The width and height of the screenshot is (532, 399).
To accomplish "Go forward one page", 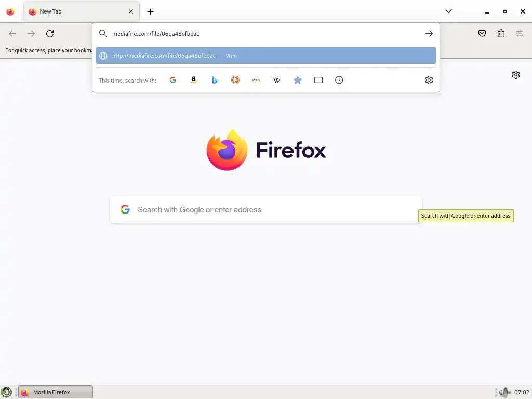I will (x=31, y=34).
